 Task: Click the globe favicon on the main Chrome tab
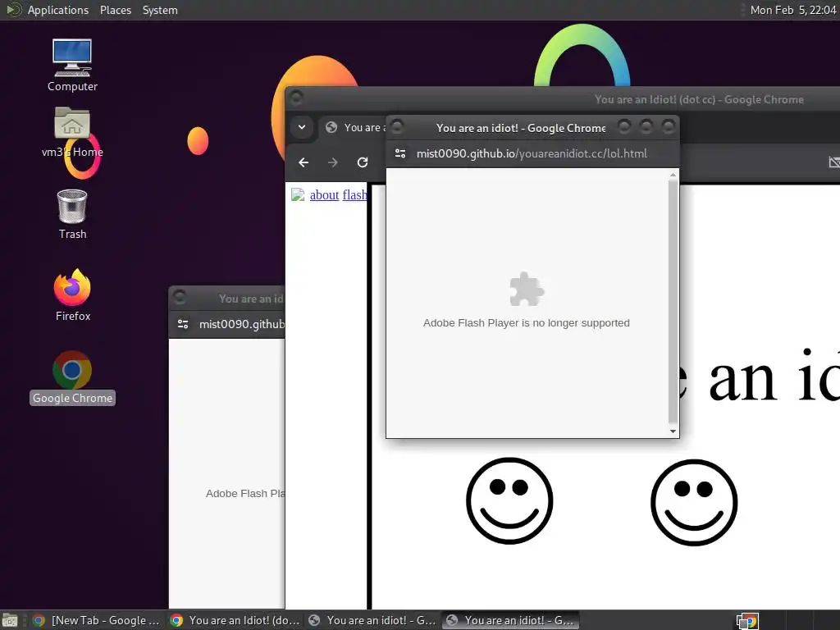[331, 127]
